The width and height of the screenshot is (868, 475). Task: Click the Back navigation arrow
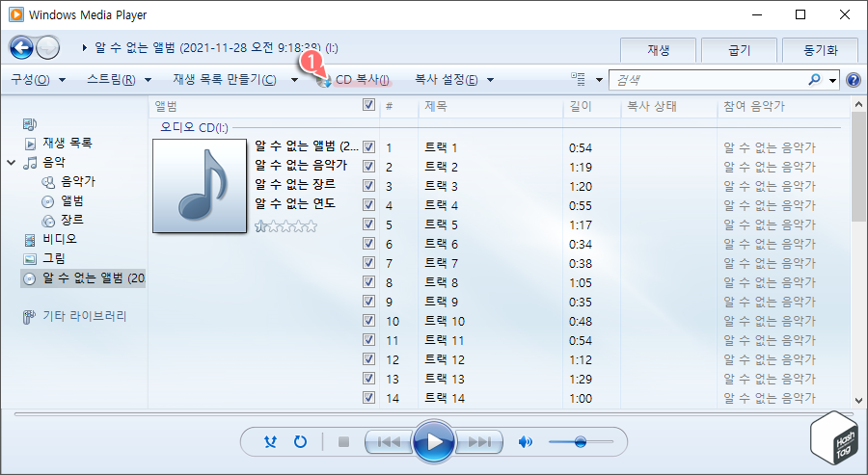pyautogui.click(x=21, y=48)
